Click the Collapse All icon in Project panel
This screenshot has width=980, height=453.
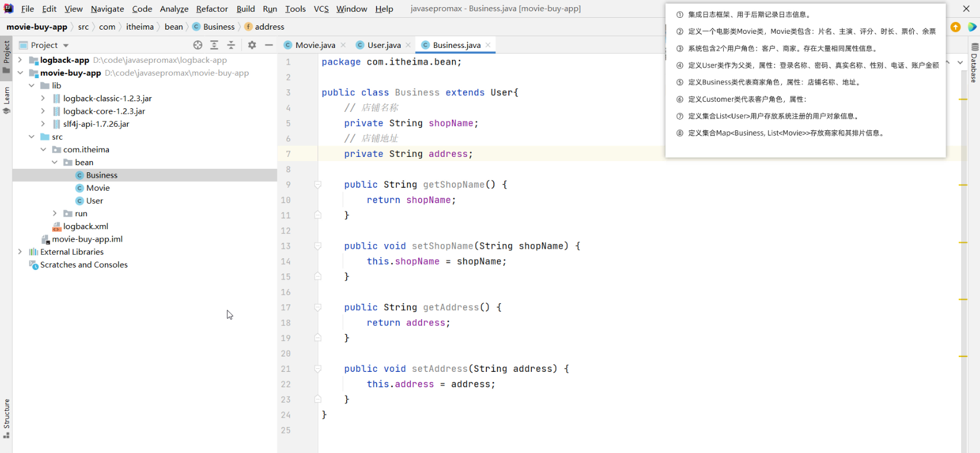[231, 45]
